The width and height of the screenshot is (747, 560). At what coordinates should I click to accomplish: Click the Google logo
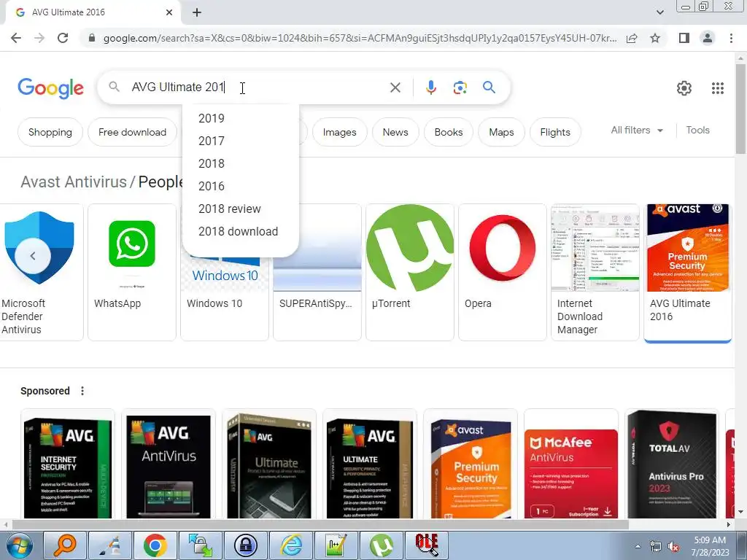(50, 88)
